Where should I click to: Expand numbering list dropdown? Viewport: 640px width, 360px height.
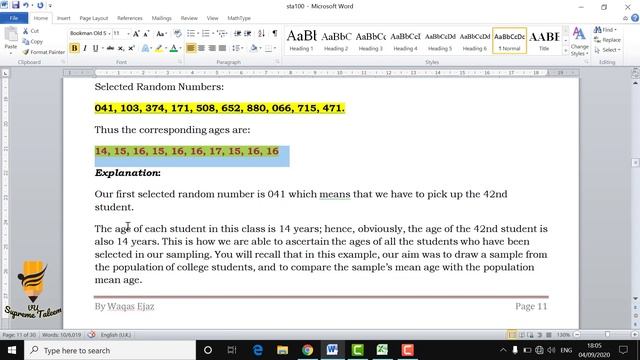pyautogui.click(x=213, y=34)
